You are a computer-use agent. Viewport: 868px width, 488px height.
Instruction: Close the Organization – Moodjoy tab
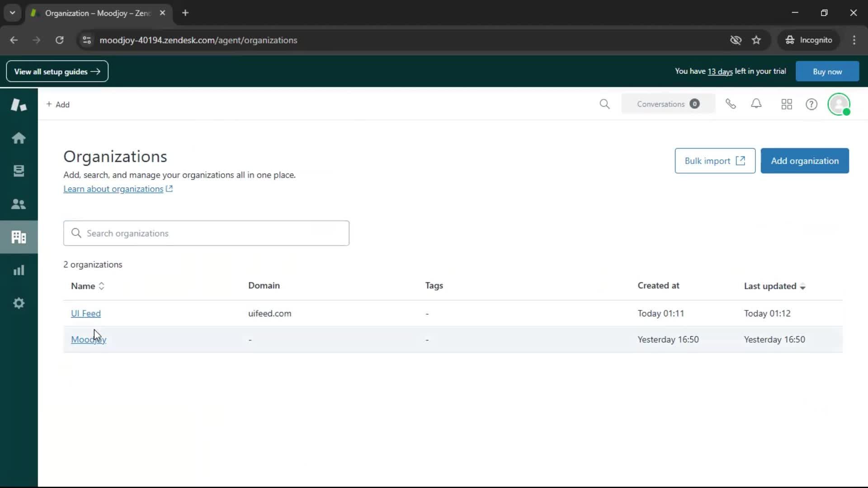pos(162,13)
